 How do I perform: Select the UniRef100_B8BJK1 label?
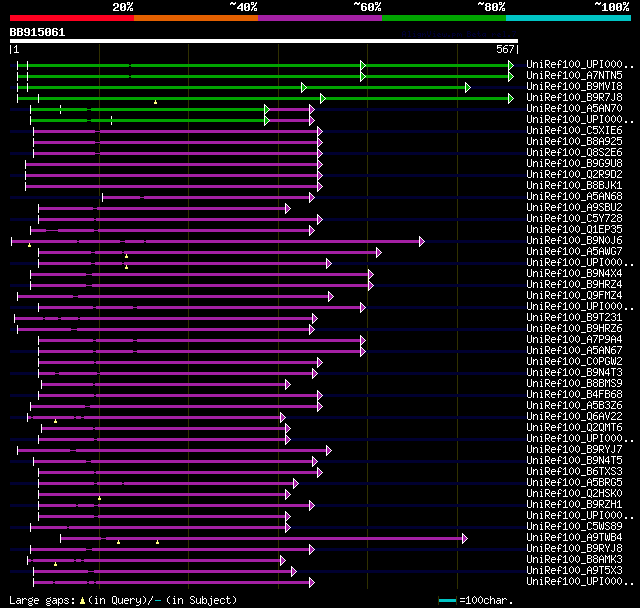click(x=574, y=186)
